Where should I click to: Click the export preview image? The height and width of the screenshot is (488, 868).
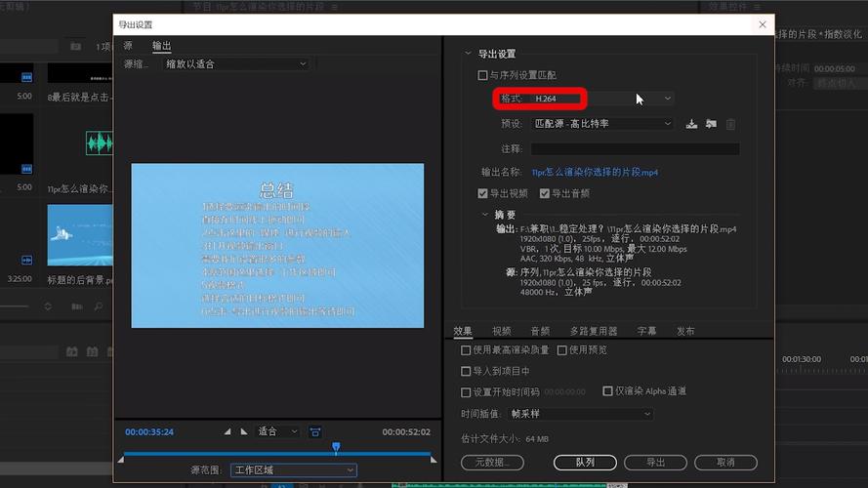click(277, 245)
